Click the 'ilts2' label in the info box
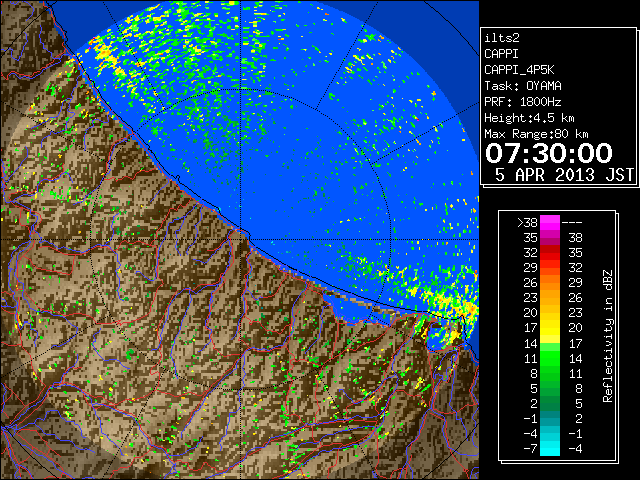The image size is (640, 480). click(502, 38)
